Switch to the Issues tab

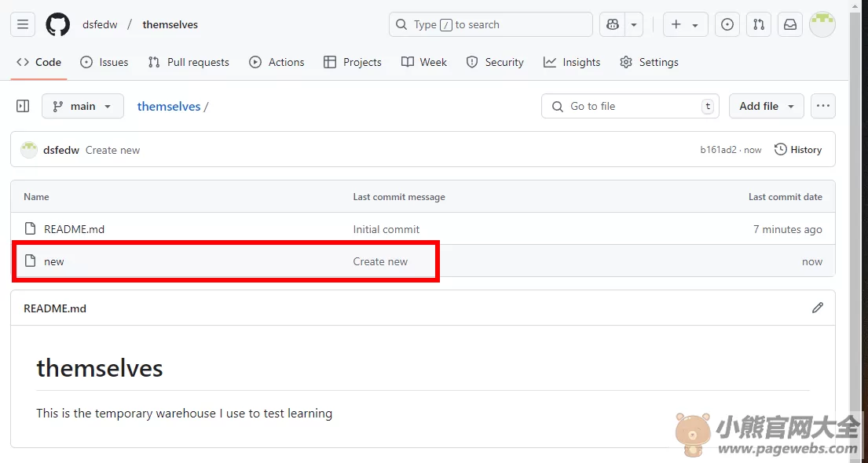(104, 62)
